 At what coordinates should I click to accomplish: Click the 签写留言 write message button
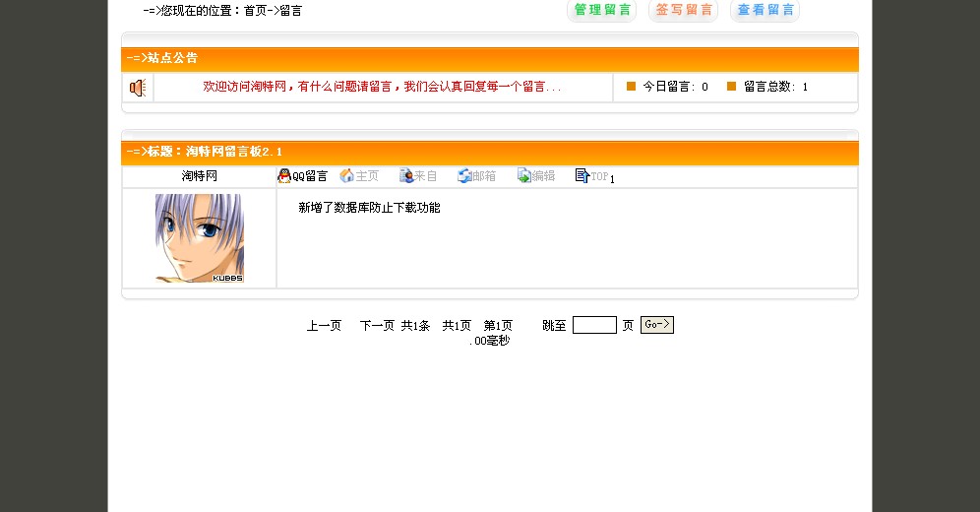pyautogui.click(x=683, y=11)
